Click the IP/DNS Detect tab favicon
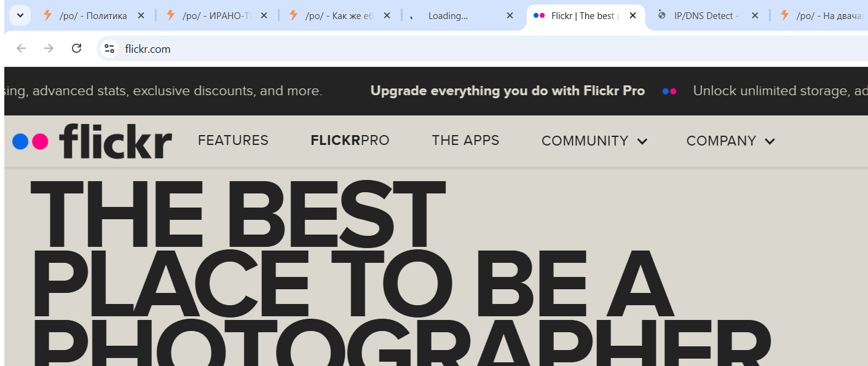 (662, 15)
